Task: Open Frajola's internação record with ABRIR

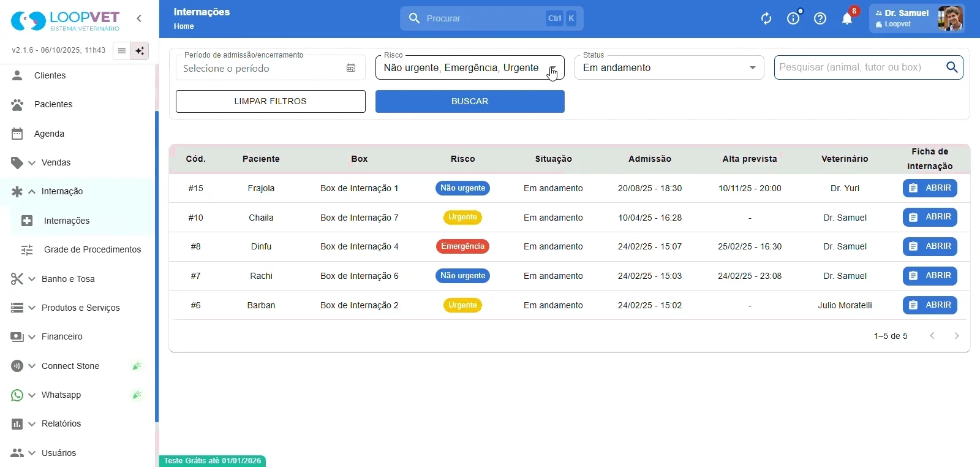Action: pos(930,188)
